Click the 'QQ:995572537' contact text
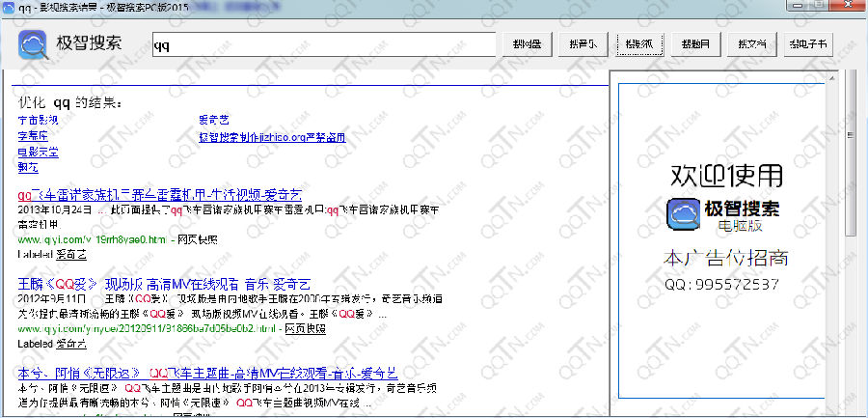This screenshot has height=418, width=868. coord(721,285)
